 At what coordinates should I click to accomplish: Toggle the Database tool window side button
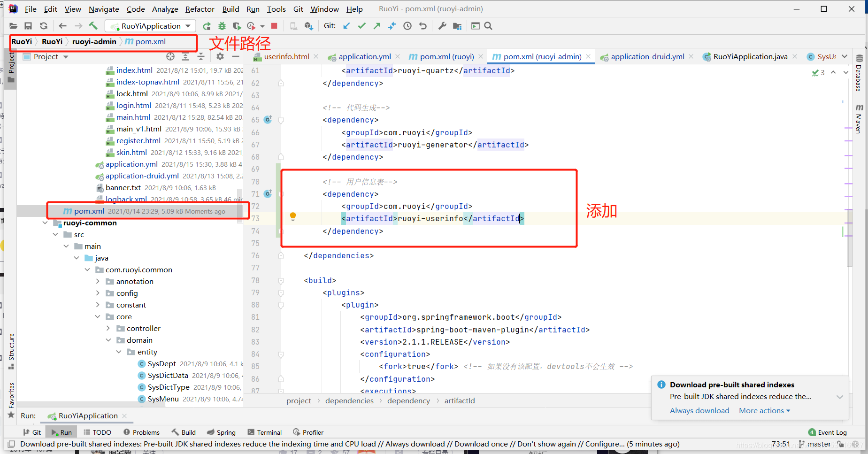tap(859, 73)
